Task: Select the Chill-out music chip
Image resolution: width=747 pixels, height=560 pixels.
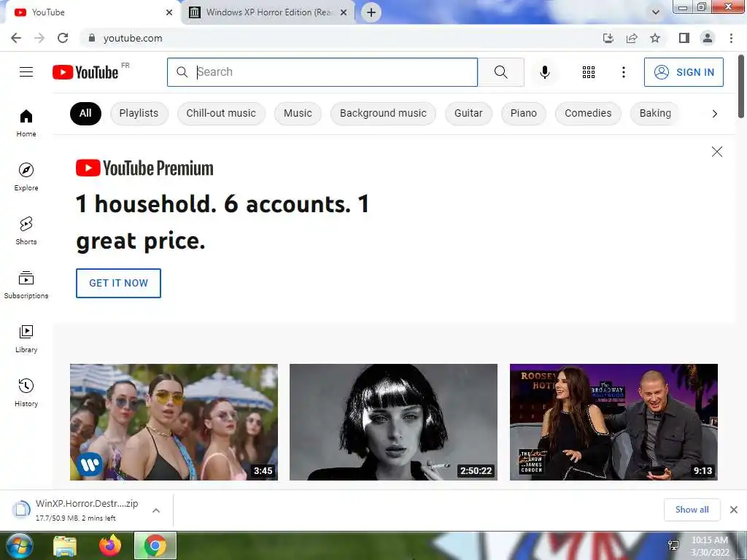Action: (221, 113)
